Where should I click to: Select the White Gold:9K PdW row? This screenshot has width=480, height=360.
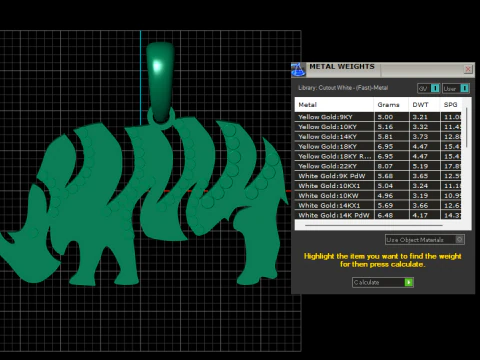[x=378, y=176]
